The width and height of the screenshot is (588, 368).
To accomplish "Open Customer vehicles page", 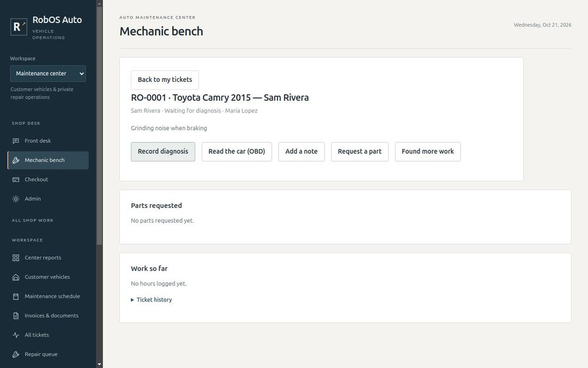I will [48, 277].
